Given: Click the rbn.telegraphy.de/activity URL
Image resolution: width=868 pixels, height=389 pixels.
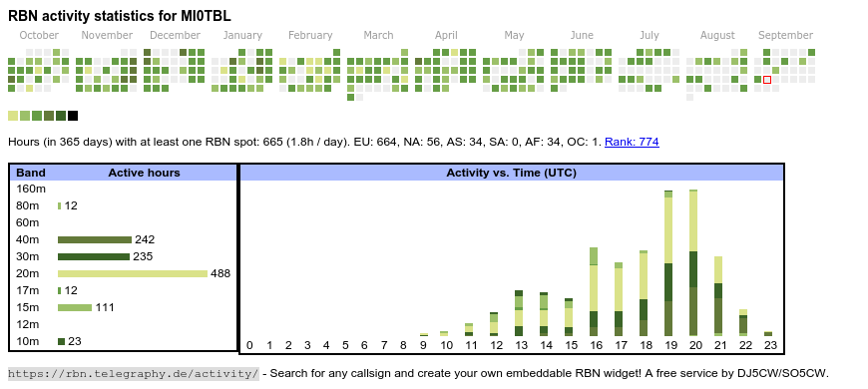Looking at the screenshot, I should click(x=134, y=373).
